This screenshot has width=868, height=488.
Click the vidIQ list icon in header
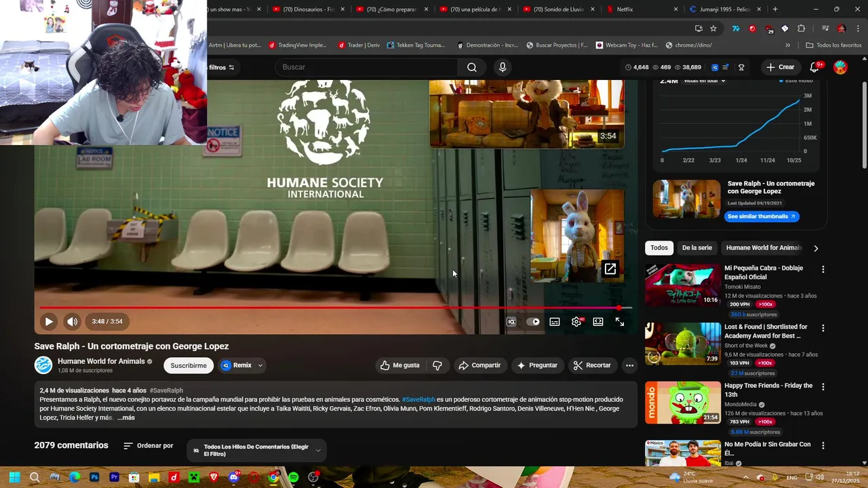click(x=726, y=67)
